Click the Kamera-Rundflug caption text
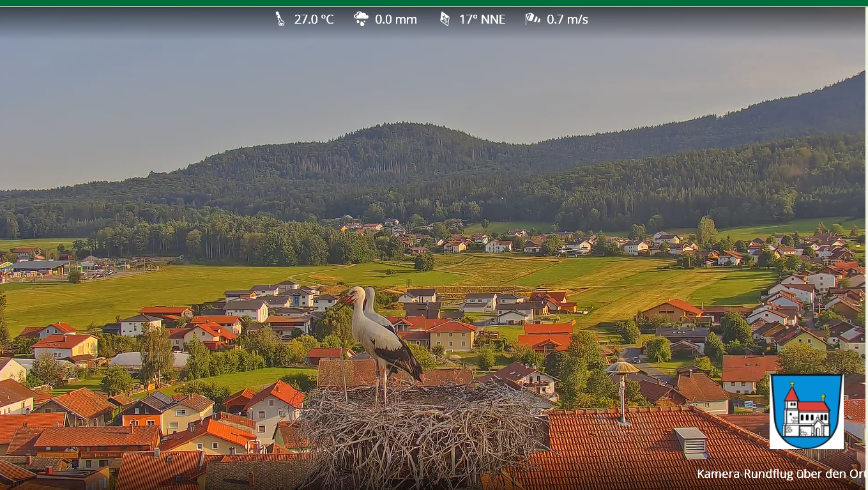This screenshot has height=490, width=868. pos(782,474)
